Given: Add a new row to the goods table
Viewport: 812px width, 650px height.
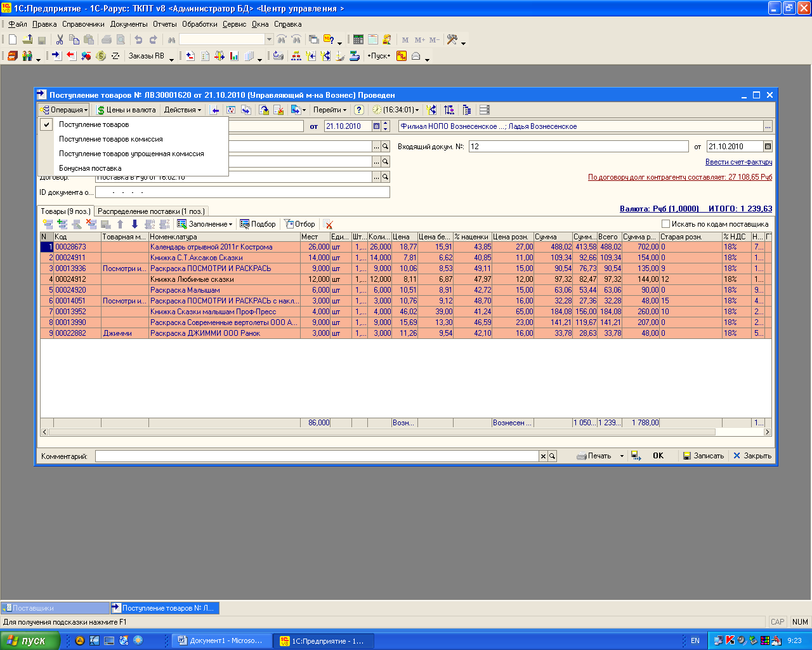Looking at the screenshot, I should pyautogui.click(x=48, y=224).
